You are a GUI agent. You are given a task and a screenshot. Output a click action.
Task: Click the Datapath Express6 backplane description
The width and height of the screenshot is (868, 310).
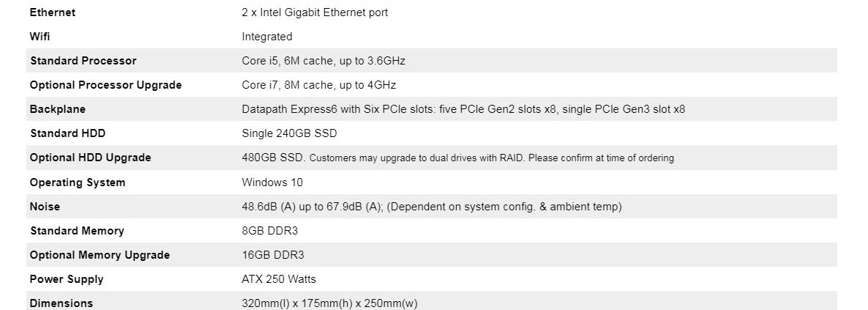click(x=463, y=109)
